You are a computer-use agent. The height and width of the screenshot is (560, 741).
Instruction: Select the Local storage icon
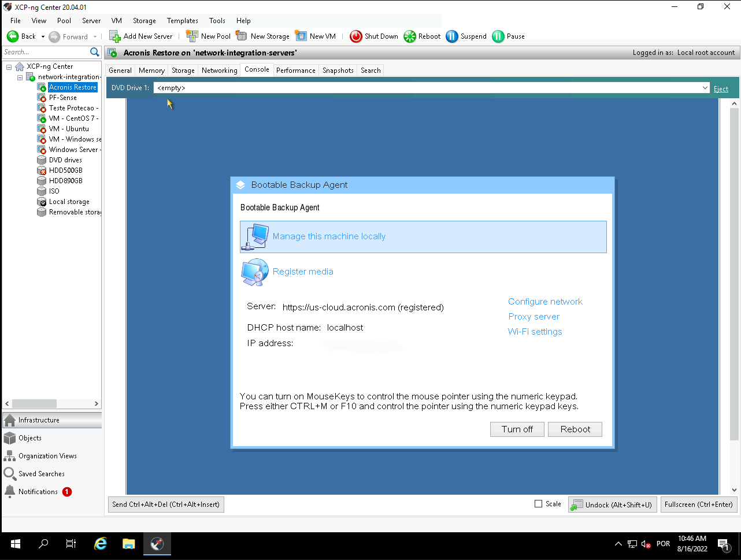42,202
